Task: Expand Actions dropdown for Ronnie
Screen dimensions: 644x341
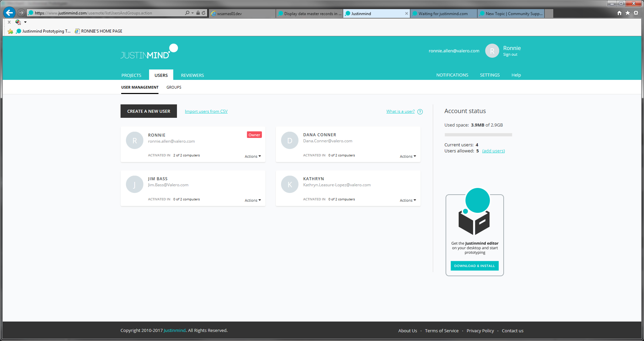Action: coord(252,156)
